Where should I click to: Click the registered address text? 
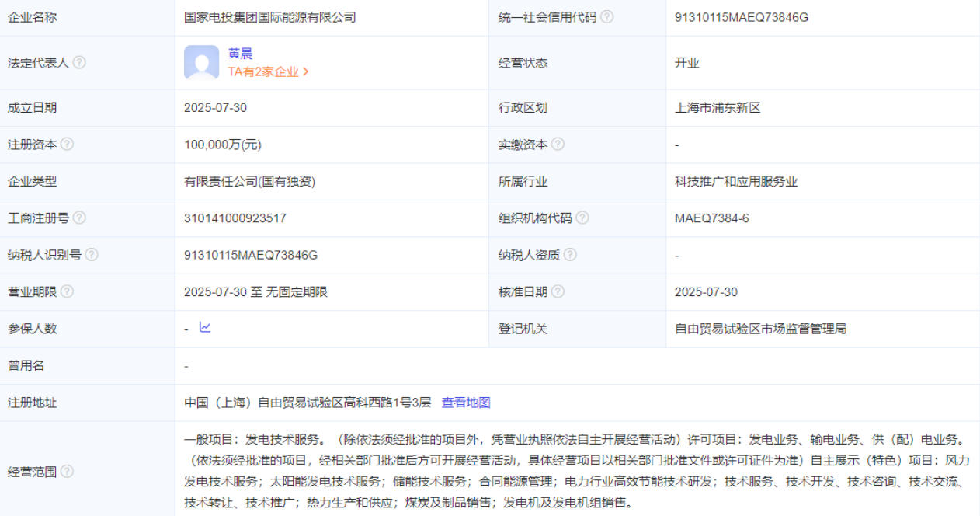click(x=307, y=403)
